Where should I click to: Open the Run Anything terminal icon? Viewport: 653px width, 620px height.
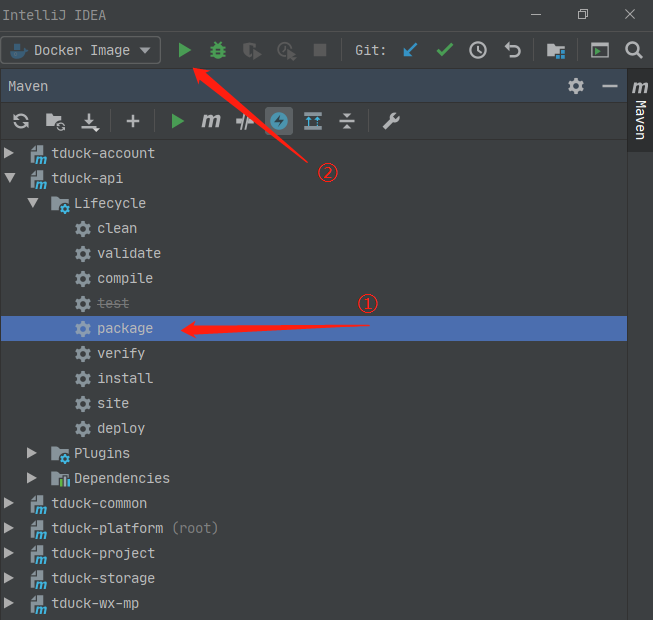(x=600, y=50)
